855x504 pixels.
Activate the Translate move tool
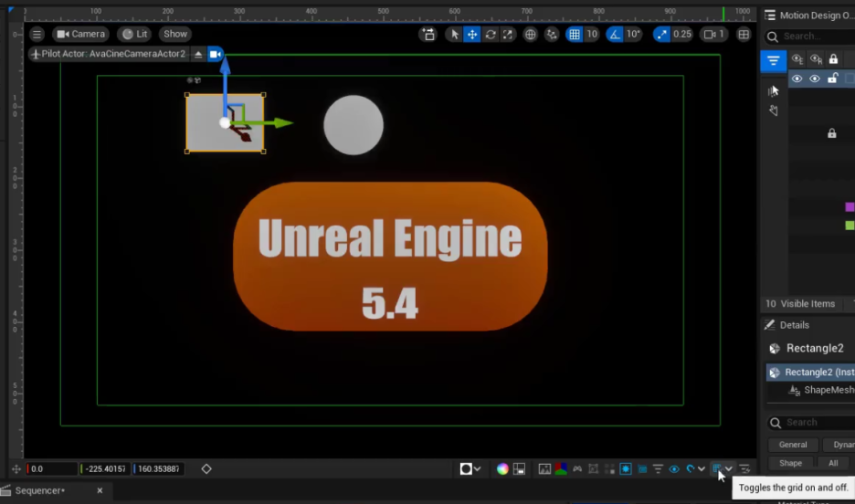pos(471,35)
